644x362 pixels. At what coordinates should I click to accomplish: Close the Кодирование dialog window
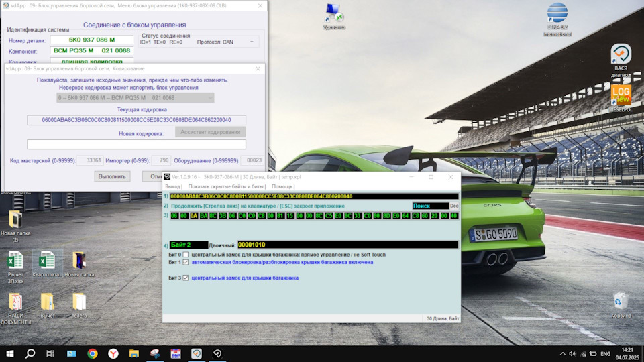pos(258,69)
